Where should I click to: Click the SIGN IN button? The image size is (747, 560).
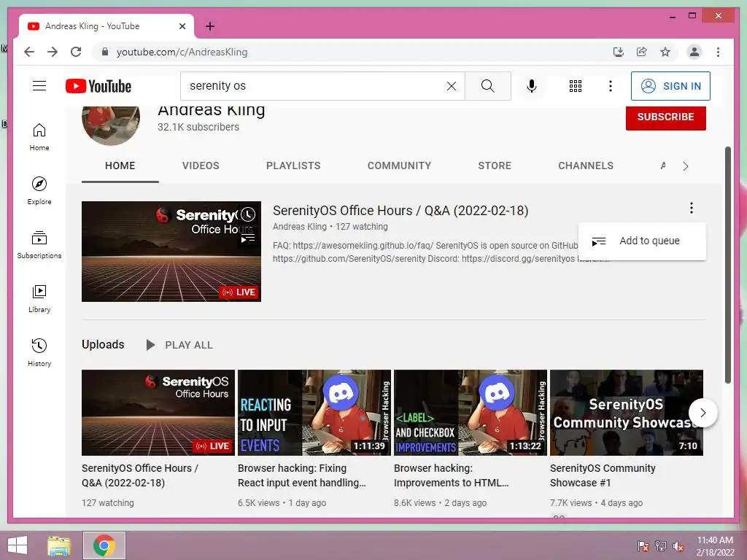tap(670, 86)
